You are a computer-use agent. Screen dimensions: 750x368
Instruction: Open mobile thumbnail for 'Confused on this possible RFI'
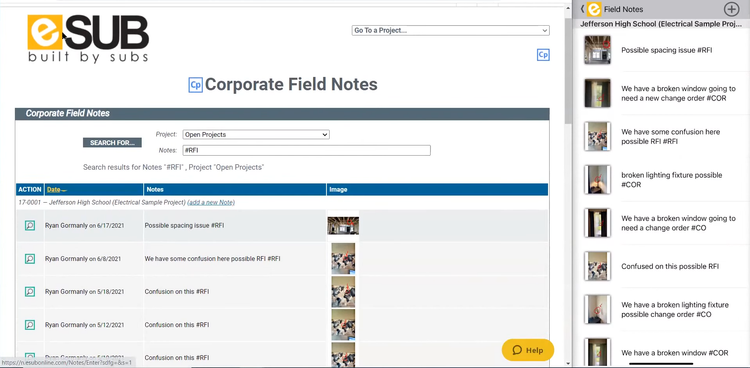point(597,266)
